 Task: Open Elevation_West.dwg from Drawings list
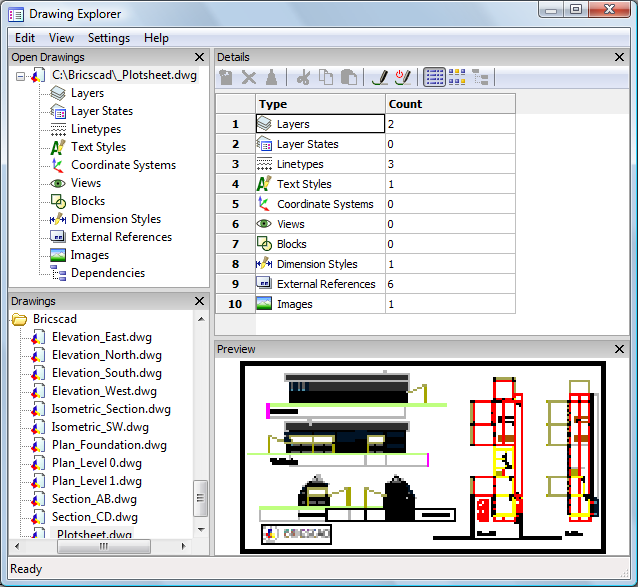104,391
